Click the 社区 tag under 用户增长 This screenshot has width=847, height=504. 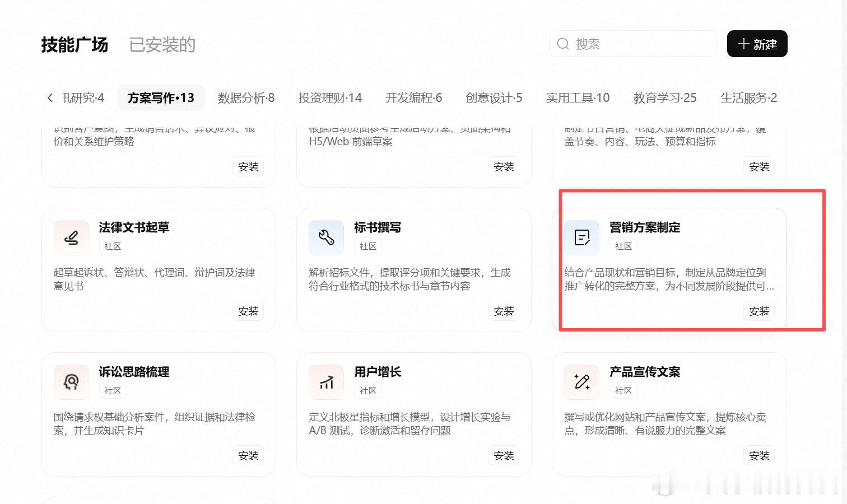click(x=368, y=391)
